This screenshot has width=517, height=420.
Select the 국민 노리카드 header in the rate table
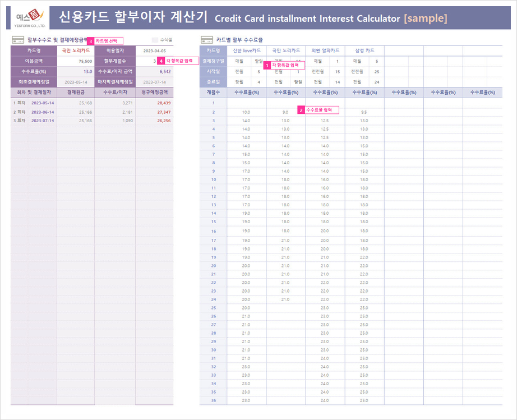click(x=286, y=50)
